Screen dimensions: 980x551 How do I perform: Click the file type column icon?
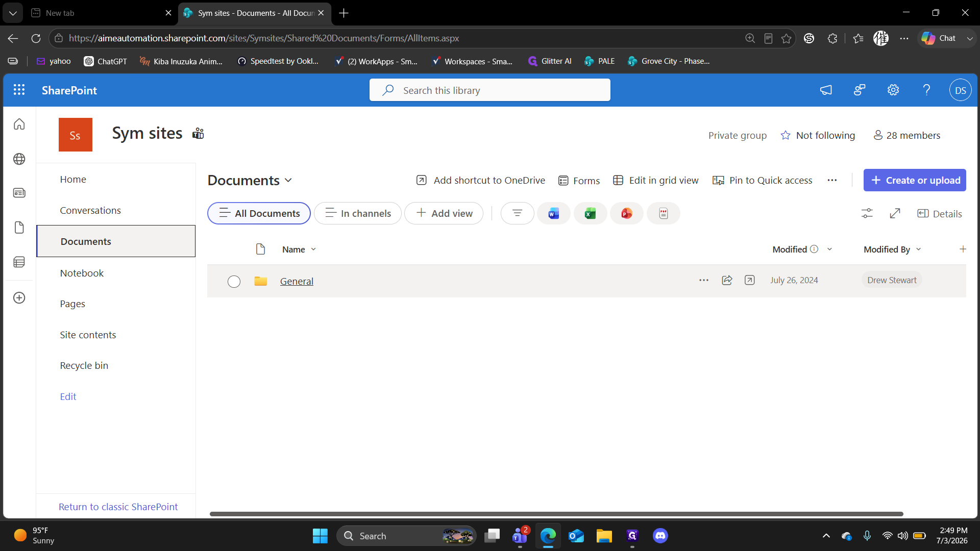tap(260, 249)
